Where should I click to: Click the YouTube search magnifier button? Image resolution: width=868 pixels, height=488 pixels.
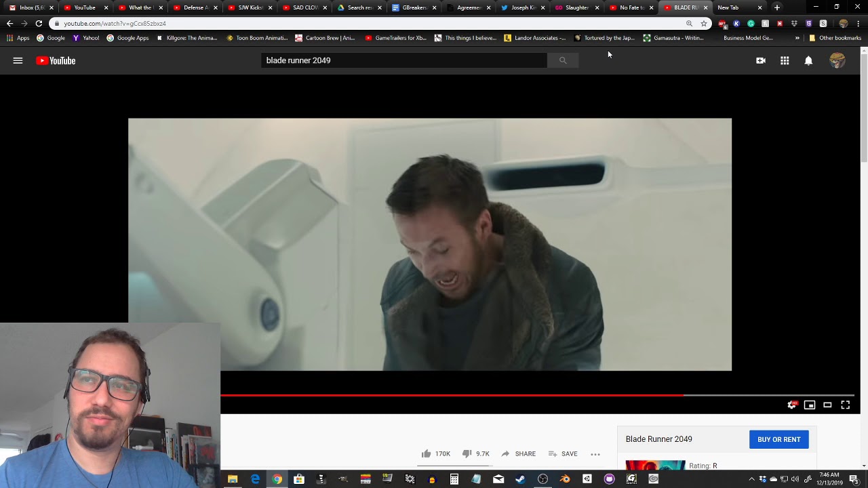[562, 60]
